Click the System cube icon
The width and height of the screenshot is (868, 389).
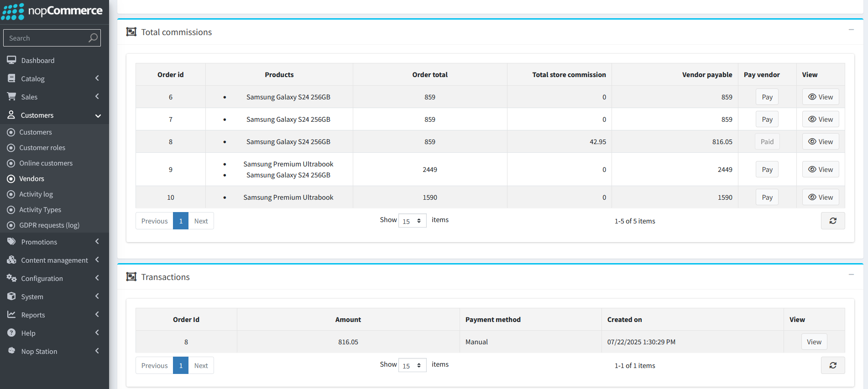point(11,296)
